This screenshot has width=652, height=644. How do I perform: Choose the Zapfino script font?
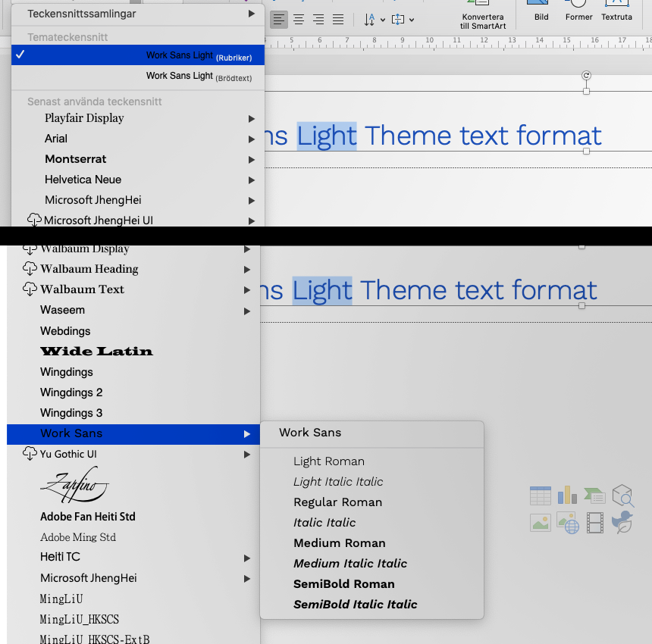[74, 484]
